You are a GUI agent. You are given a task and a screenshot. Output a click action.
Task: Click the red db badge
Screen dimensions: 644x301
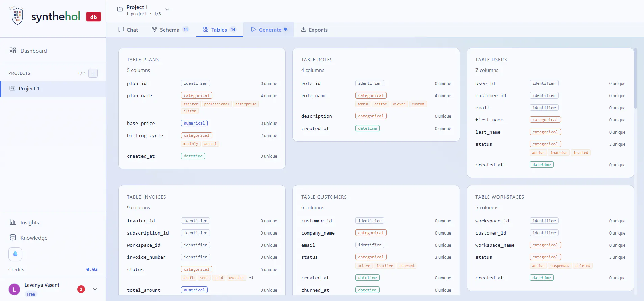pyautogui.click(x=94, y=17)
